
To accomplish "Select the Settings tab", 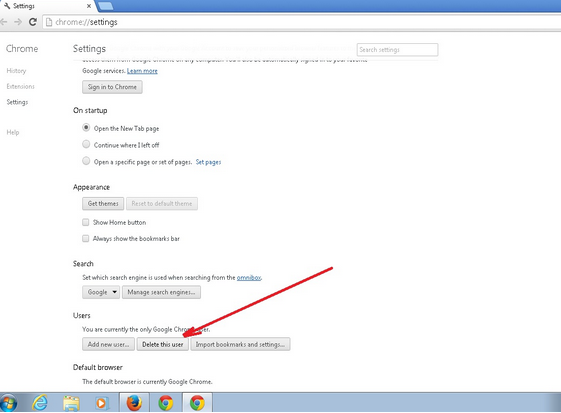I will [x=48, y=6].
